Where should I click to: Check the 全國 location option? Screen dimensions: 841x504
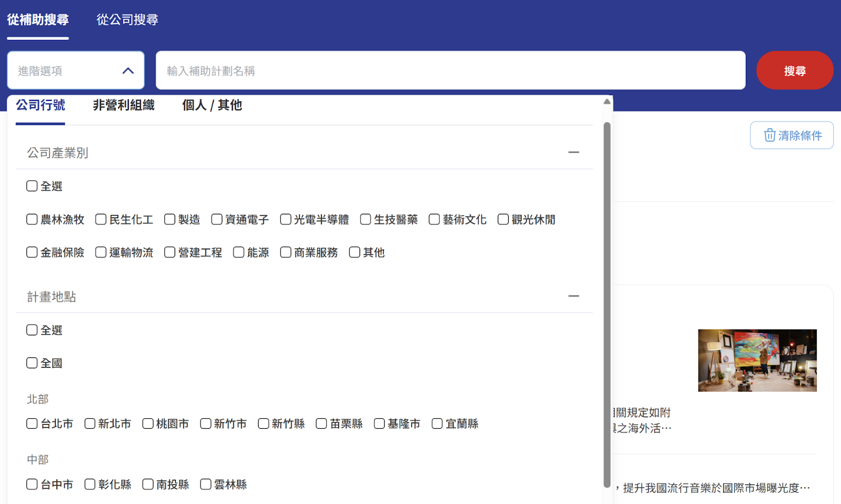(x=32, y=363)
